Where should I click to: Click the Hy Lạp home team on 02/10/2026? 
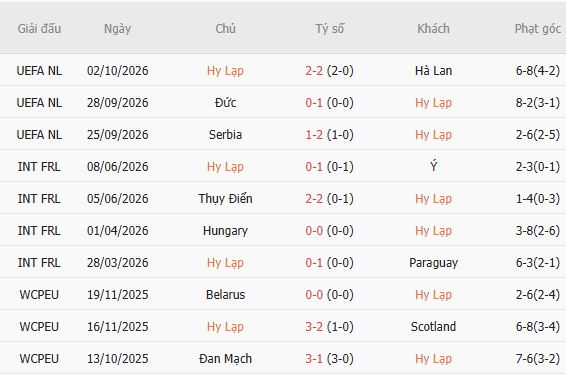[x=225, y=71]
